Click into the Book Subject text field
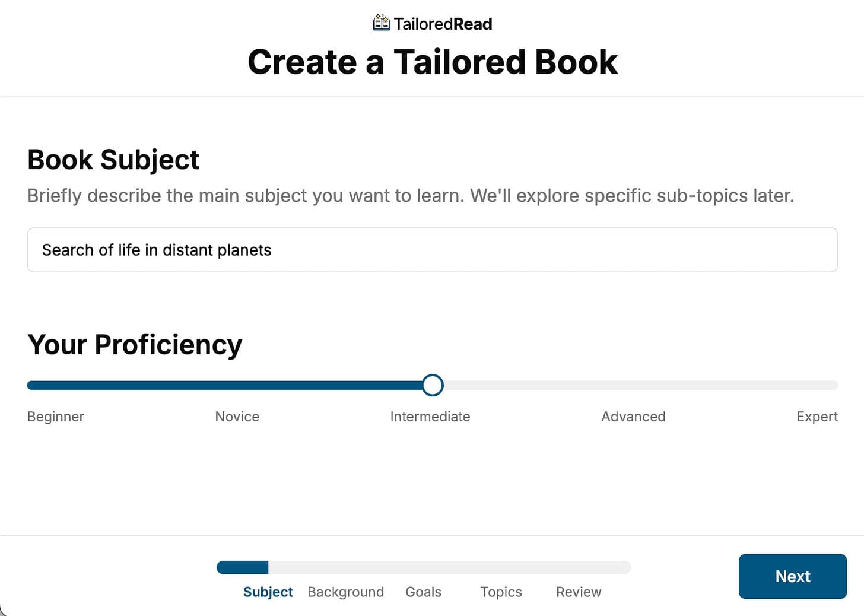Image resolution: width=864 pixels, height=616 pixels. (x=432, y=250)
